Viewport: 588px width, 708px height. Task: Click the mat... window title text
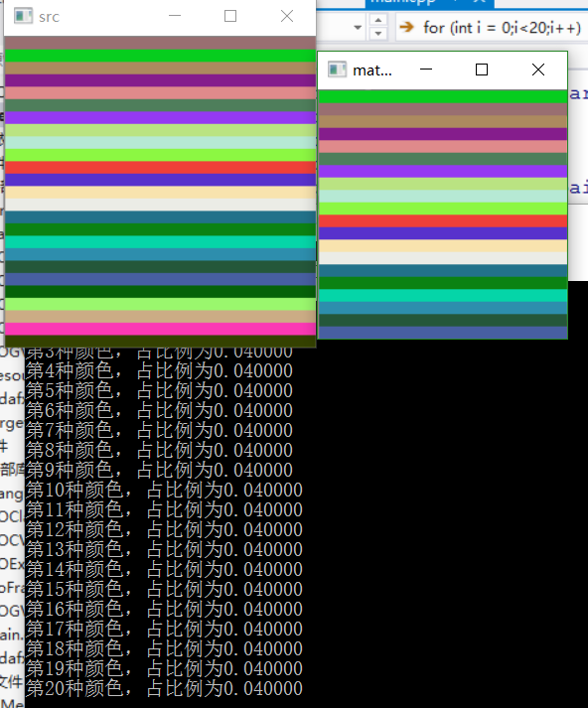pos(372,71)
